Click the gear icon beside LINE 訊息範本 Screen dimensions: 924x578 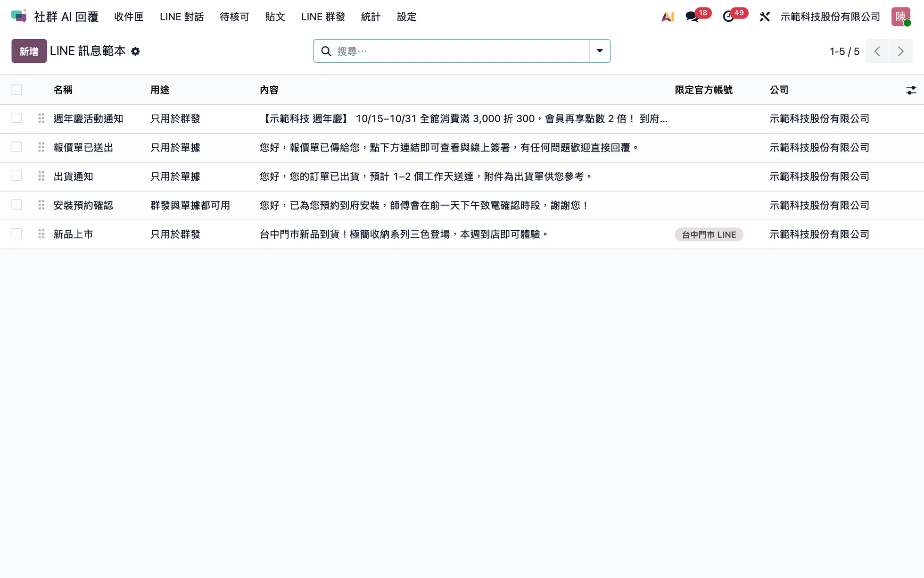[135, 51]
